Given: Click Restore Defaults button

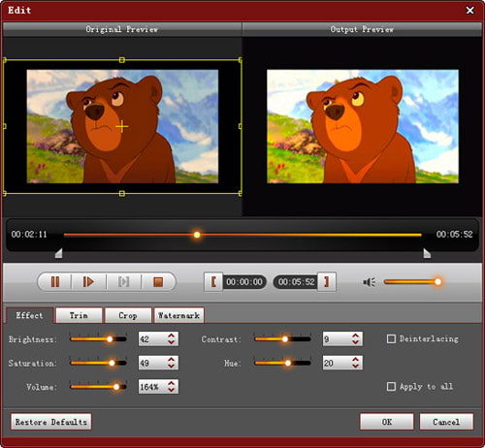Looking at the screenshot, I should point(51,422).
